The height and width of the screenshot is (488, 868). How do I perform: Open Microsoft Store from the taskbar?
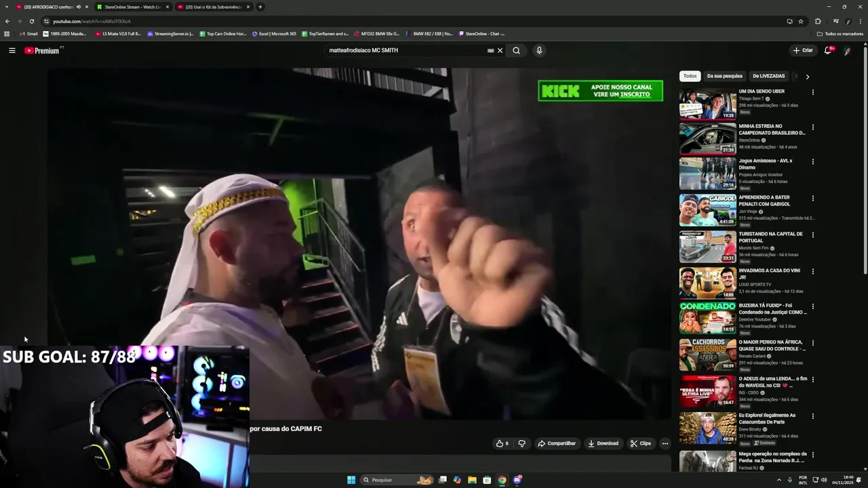pyautogui.click(x=487, y=480)
